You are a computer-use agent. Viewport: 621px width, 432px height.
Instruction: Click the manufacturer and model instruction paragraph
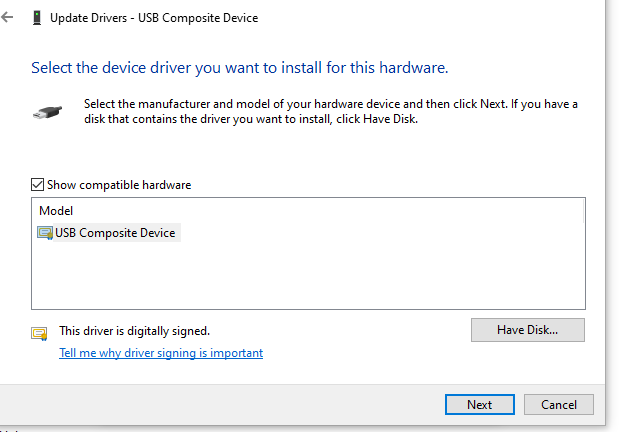(330, 112)
